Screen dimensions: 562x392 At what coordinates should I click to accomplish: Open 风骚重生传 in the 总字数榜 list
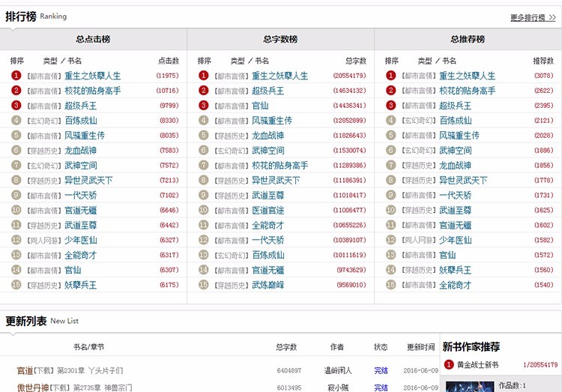click(x=272, y=121)
